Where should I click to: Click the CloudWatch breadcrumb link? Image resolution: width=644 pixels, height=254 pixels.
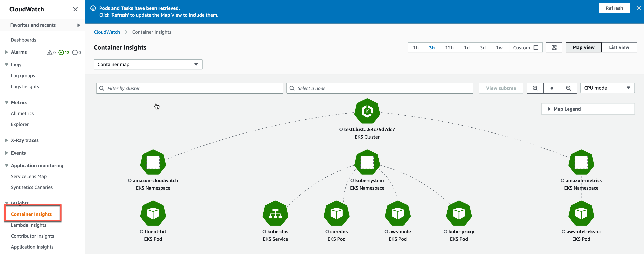click(107, 32)
